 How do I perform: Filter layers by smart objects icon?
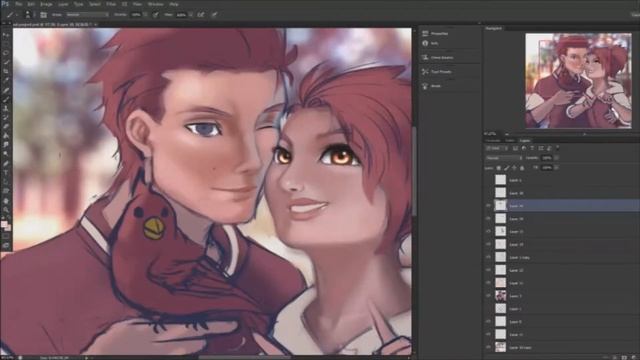point(549,148)
